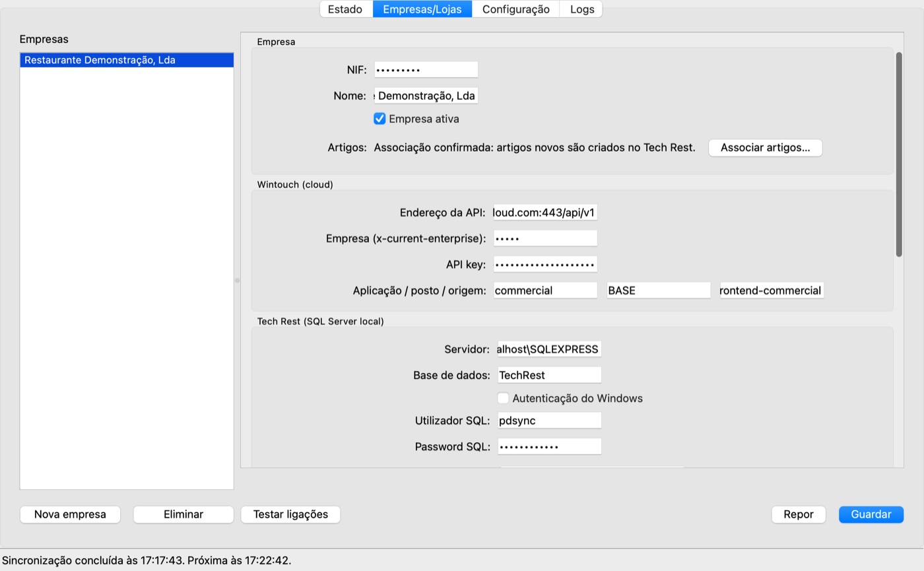Click the Utilizador SQL field

(x=549, y=420)
